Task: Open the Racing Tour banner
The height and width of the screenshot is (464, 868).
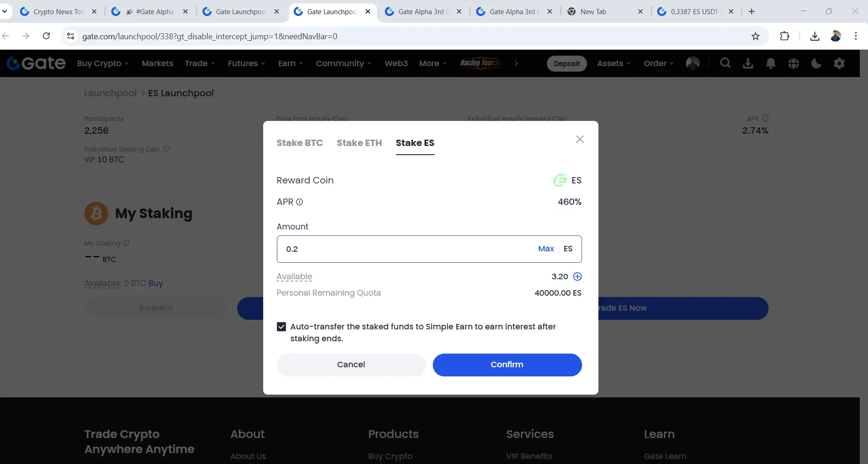Action: 481,63
